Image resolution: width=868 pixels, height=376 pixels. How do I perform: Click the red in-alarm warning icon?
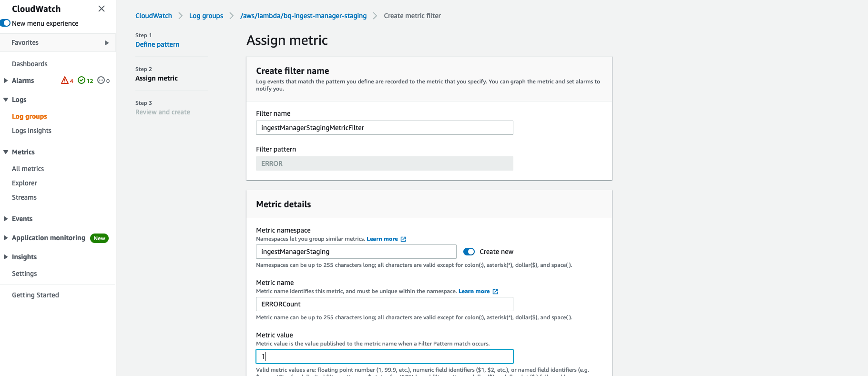[x=65, y=80]
